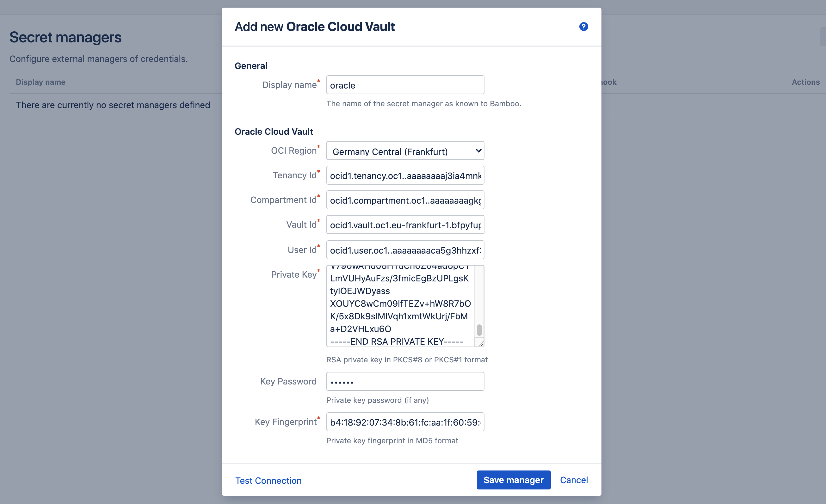Click 'There are currently no secret managers defined'
The image size is (826, 504).
113,105
